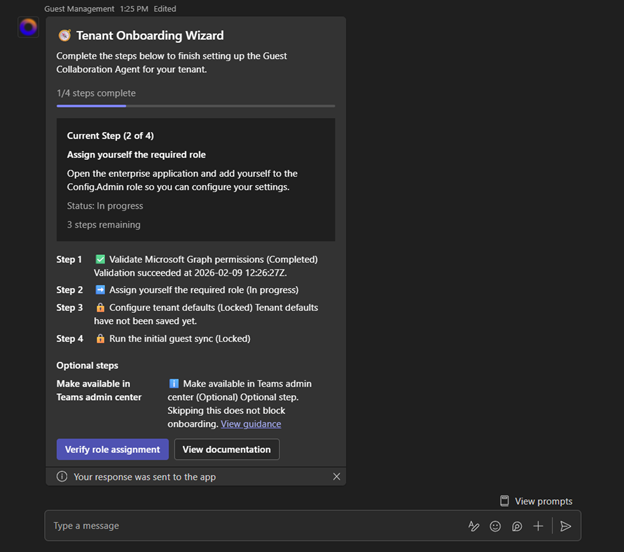Click the Loop components icon

(x=517, y=526)
